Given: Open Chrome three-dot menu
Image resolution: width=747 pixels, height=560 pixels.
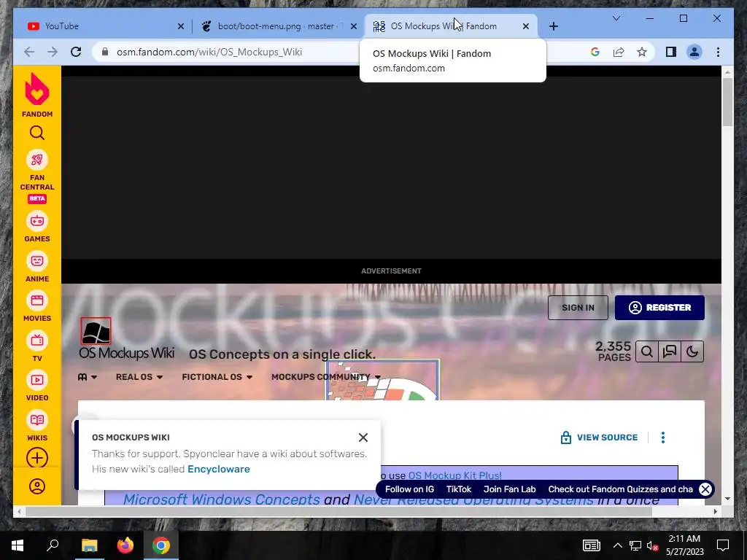Looking at the screenshot, I should click(718, 52).
